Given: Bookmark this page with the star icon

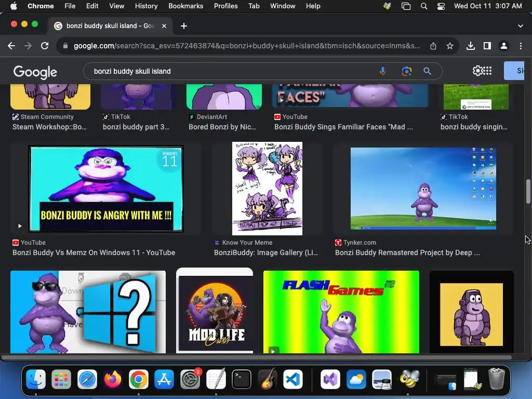Looking at the screenshot, I should [450, 46].
